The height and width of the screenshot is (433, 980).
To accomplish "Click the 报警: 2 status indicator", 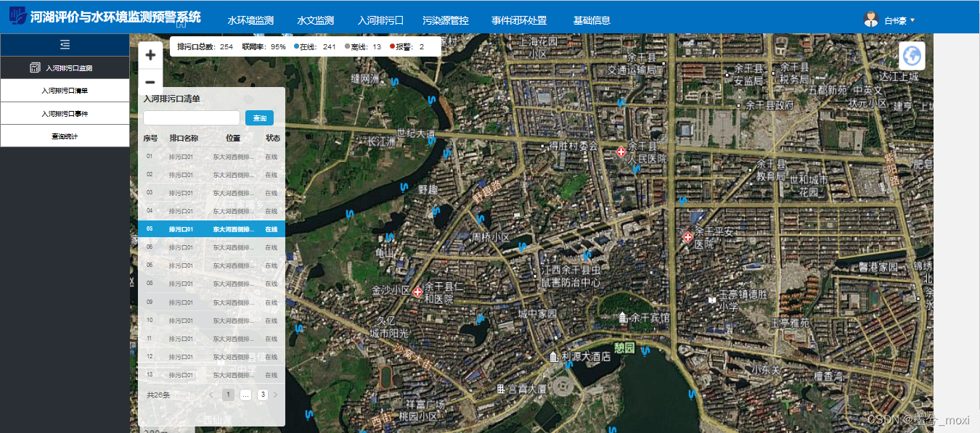I will (x=407, y=46).
